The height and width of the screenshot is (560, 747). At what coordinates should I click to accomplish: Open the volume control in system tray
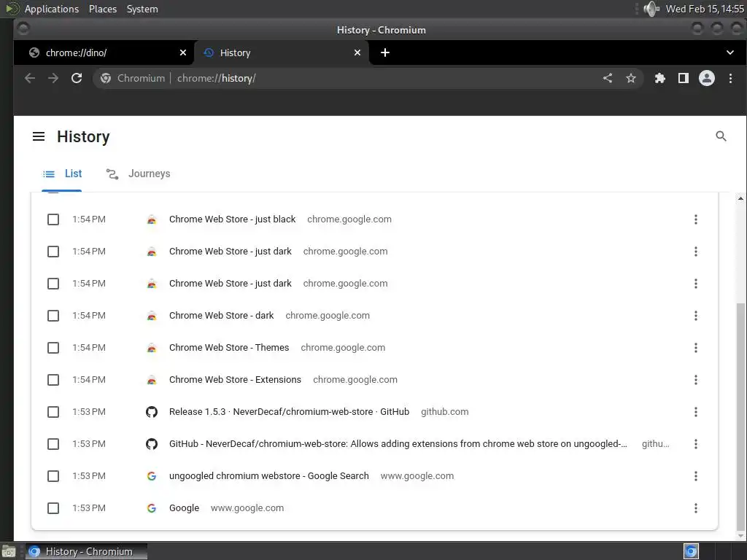pos(651,9)
